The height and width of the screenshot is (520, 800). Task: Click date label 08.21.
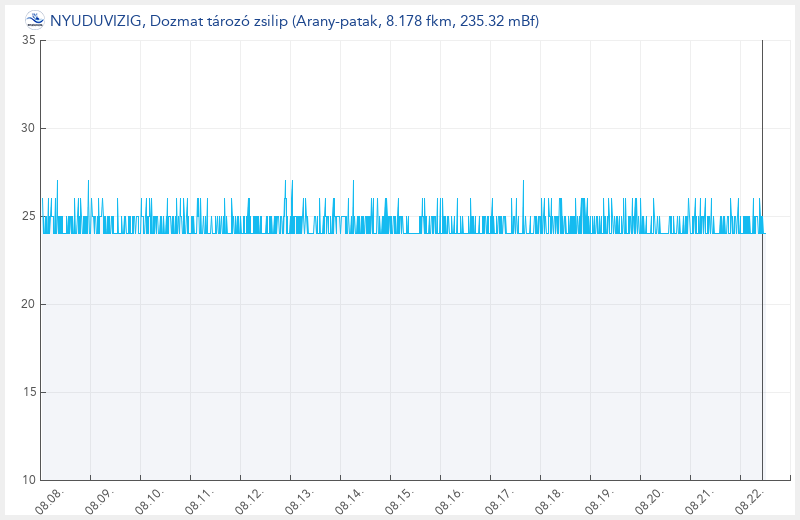(x=700, y=501)
